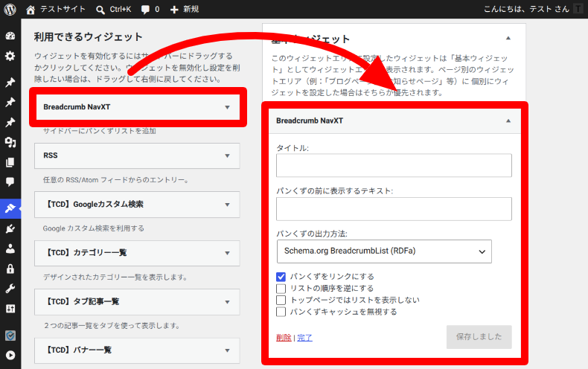This screenshot has height=369, width=588.
Task: Open the Comments speech bubble sidebar icon
Action: [x=10, y=182]
